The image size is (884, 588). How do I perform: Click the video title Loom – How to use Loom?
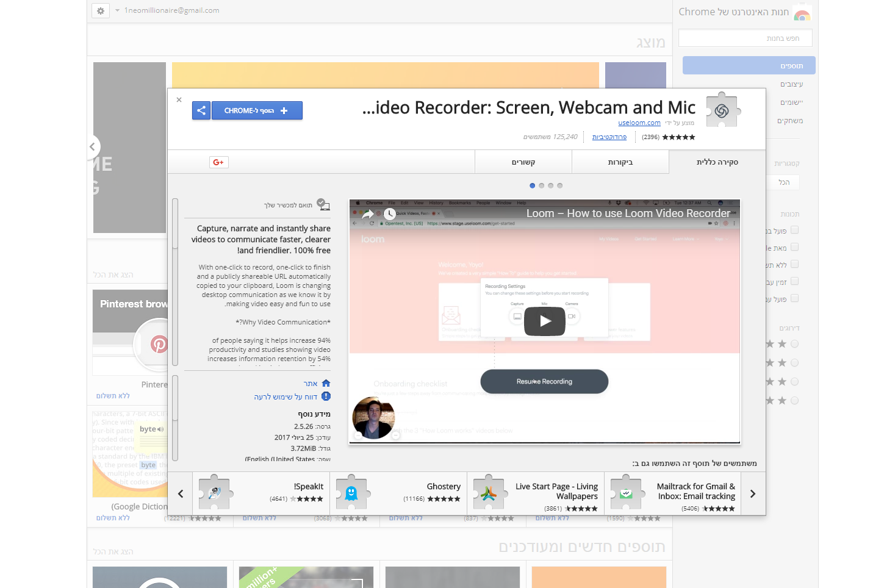tap(628, 213)
